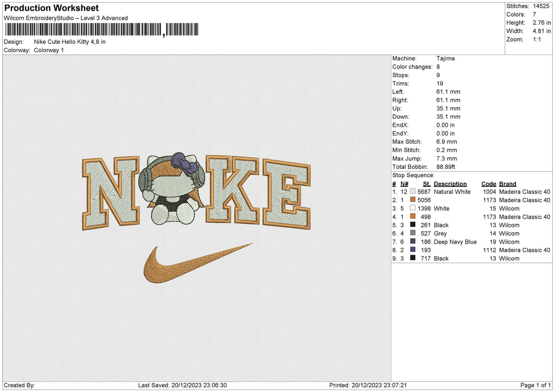Image resolution: width=555 pixels, height=392 pixels.
Task: Select the White color swatch in stop 3
Action: pos(413,208)
